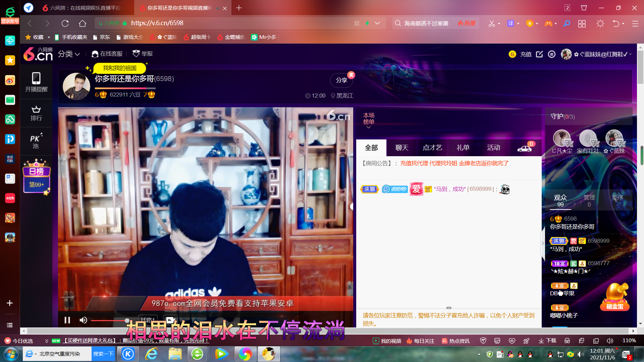Image resolution: width=644 pixels, height=362 pixels.
Task: Click the 海南都逃不过寒潮 search box
Action: (426, 23)
